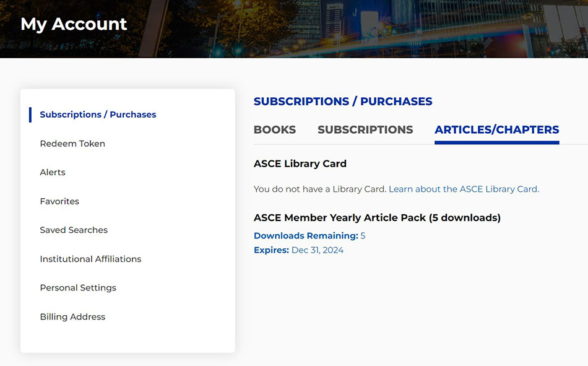Click the ASCE Library Card heading
Screen dimensions: 588x366
(x=300, y=163)
